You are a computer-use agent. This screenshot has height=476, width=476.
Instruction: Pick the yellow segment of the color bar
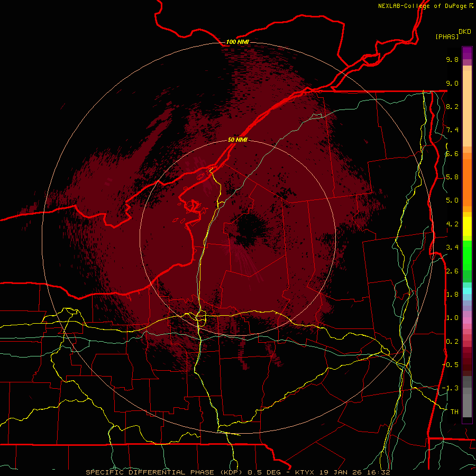[x=467, y=226]
